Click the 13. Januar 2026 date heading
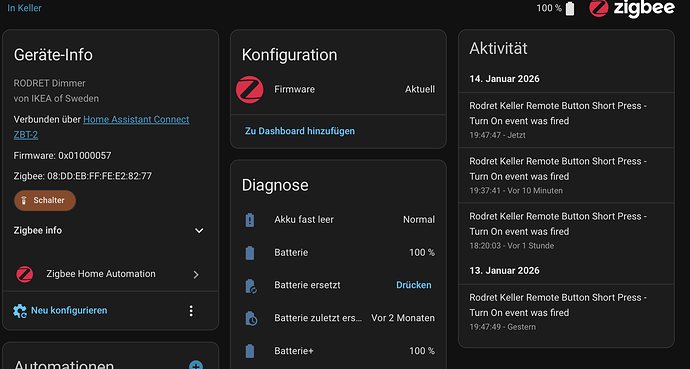 click(x=504, y=270)
